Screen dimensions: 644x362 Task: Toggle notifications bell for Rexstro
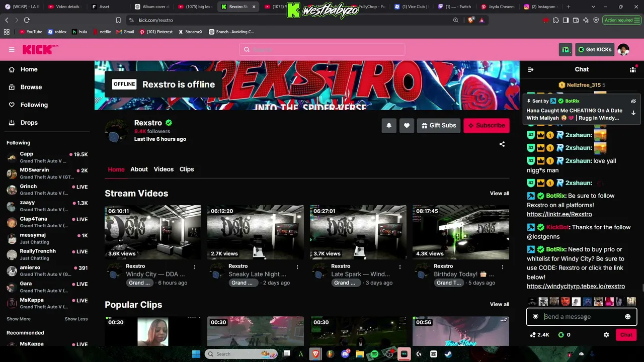[389, 126]
